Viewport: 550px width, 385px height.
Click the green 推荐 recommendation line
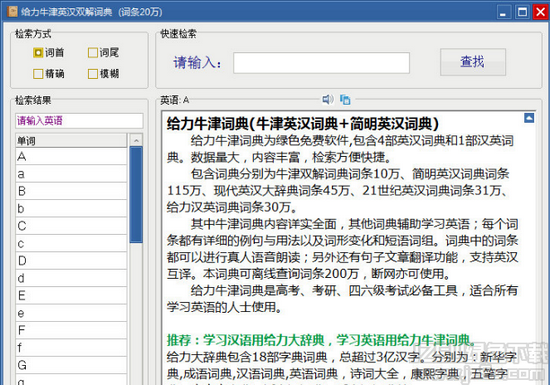coord(321,340)
